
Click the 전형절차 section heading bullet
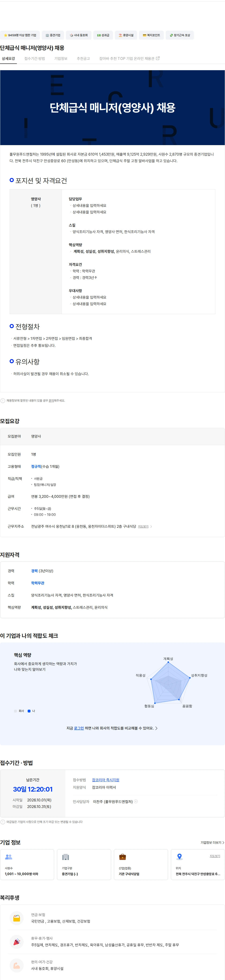pos(12,326)
